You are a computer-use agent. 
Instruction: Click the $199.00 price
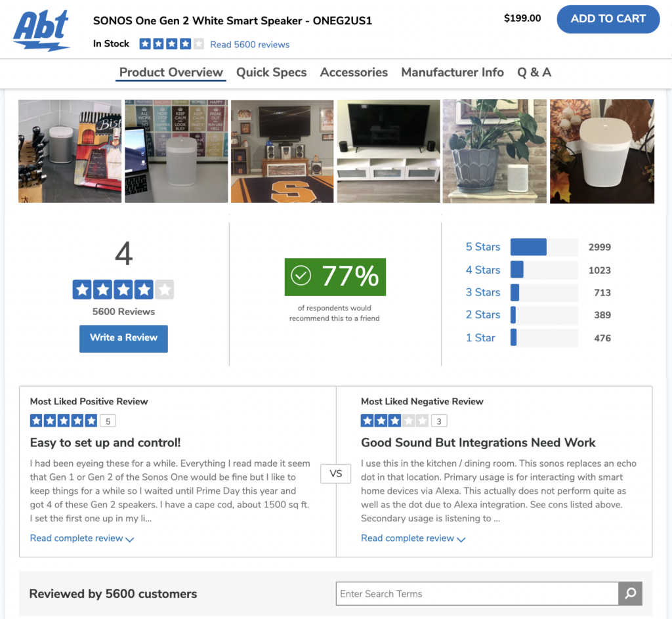[522, 18]
